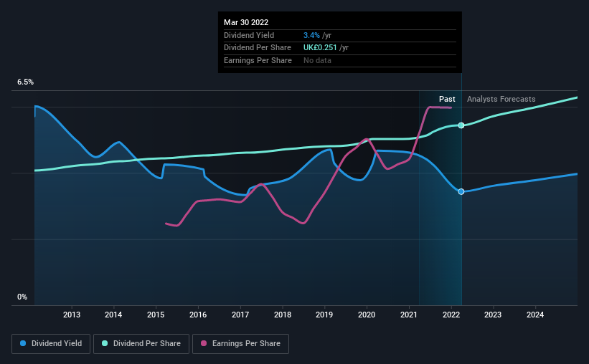Click the 6.5% y-axis label
The width and height of the screenshot is (589, 364).
26,82
